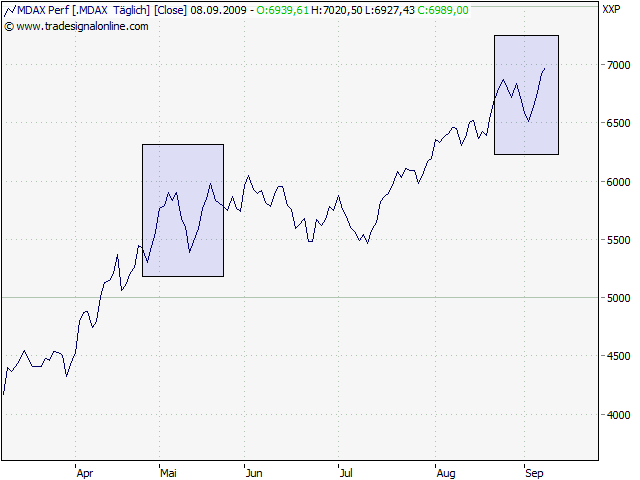Image resolution: width=640 pixels, height=480 pixels.
Task: Click the [.MDAX Täglich] symbol label
Action: point(111,10)
